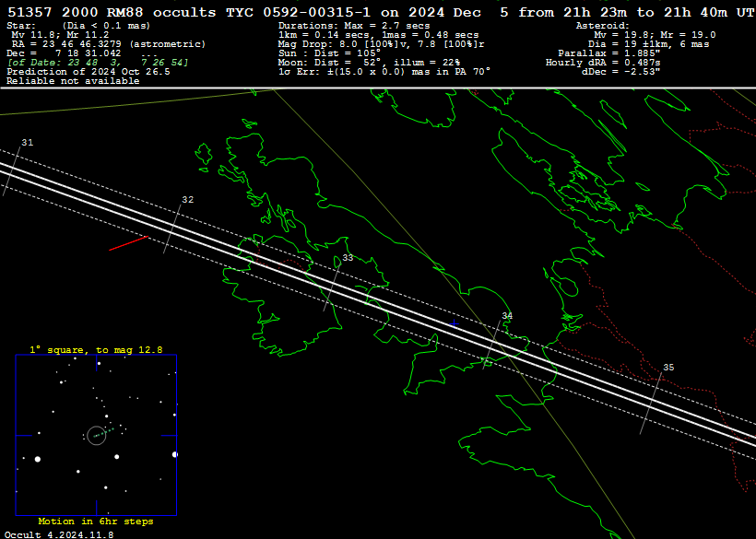
Task: Click the circled target star in finder chart
Action: coord(97,435)
